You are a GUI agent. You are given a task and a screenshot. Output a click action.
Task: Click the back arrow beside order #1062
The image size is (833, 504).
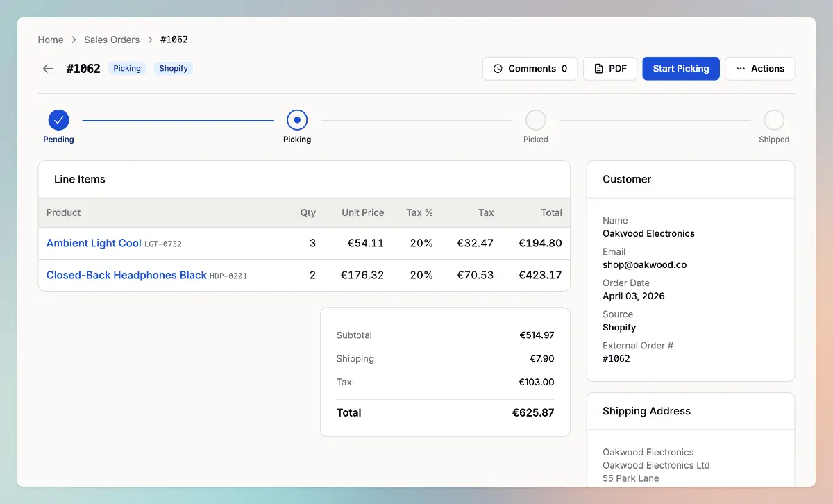48,69
